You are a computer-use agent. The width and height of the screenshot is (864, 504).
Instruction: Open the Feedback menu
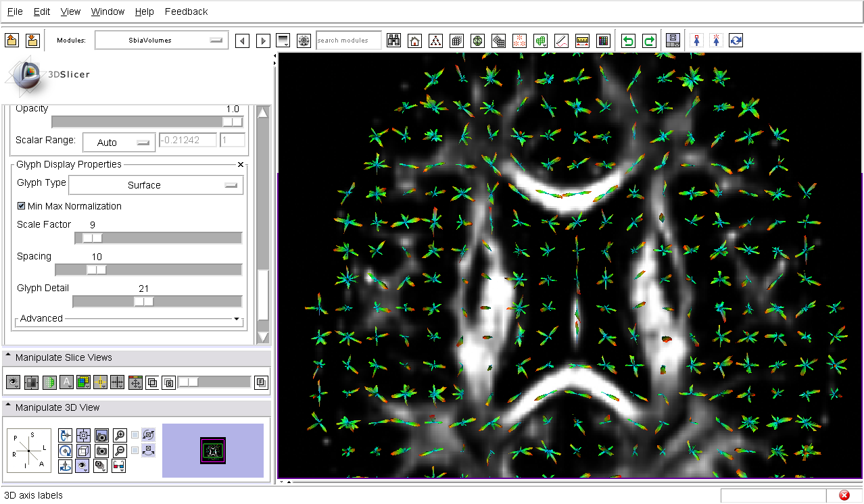tap(186, 11)
